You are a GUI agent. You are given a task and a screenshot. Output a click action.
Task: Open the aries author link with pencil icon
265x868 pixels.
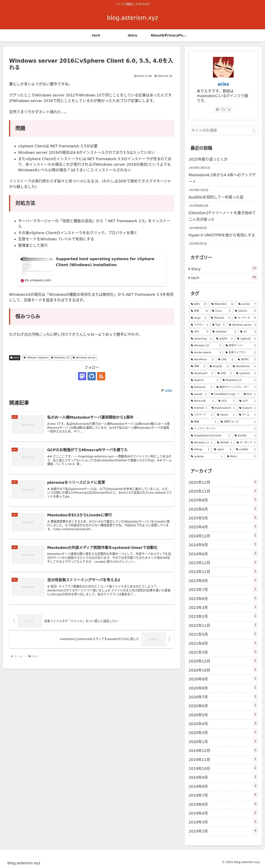tap(168, 390)
